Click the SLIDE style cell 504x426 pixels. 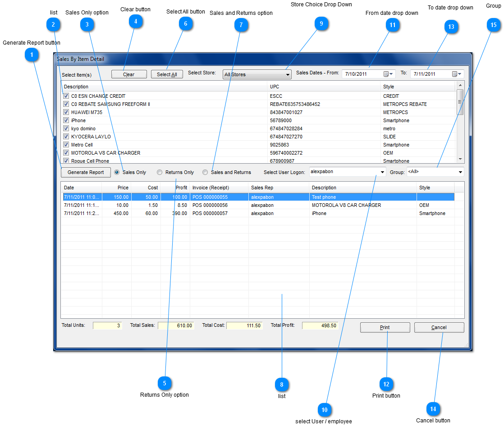coord(389,137)
